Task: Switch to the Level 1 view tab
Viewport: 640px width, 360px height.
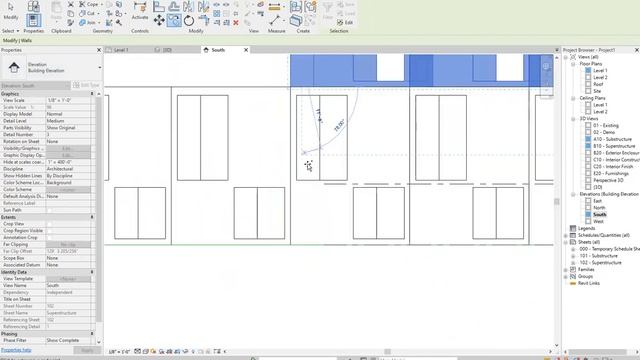Action: point(121,50)
